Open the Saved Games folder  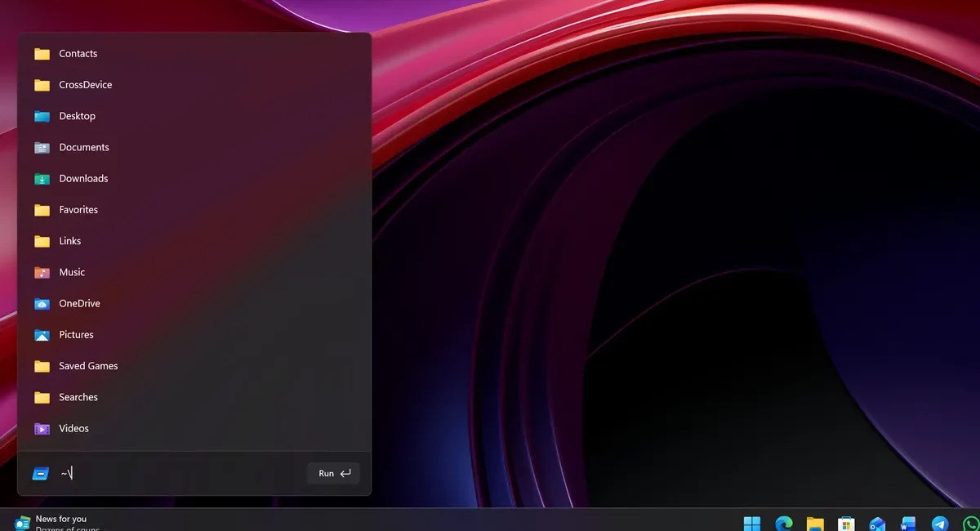click(194, 366)
